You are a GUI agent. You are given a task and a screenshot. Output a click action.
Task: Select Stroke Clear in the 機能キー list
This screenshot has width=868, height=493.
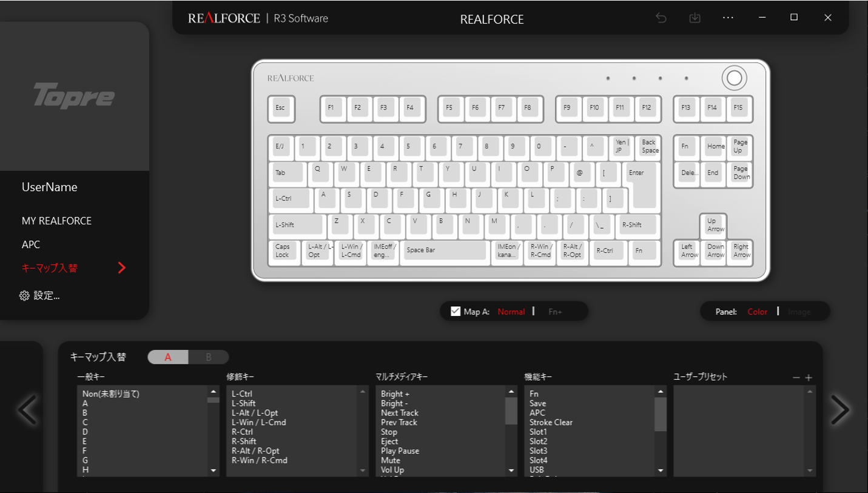551,423
